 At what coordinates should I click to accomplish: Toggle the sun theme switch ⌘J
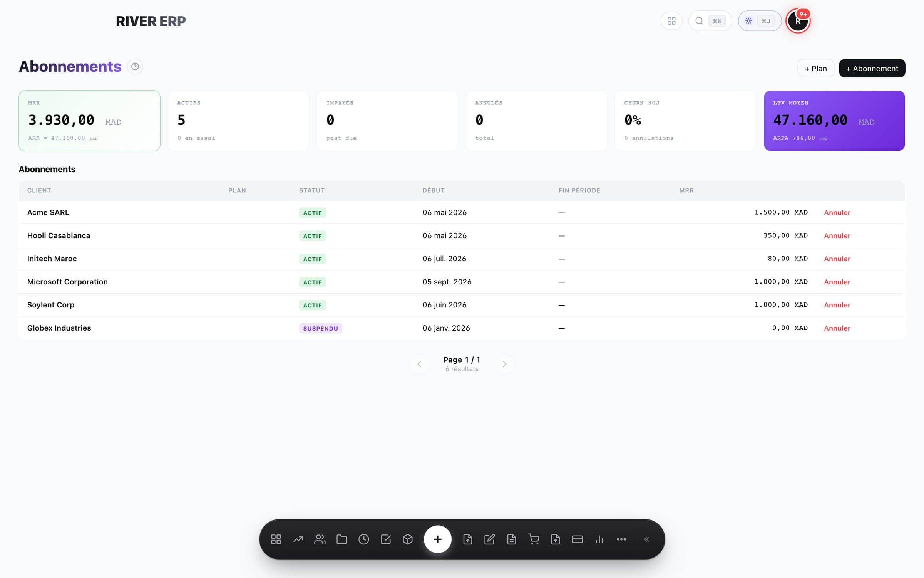point(760,21)
